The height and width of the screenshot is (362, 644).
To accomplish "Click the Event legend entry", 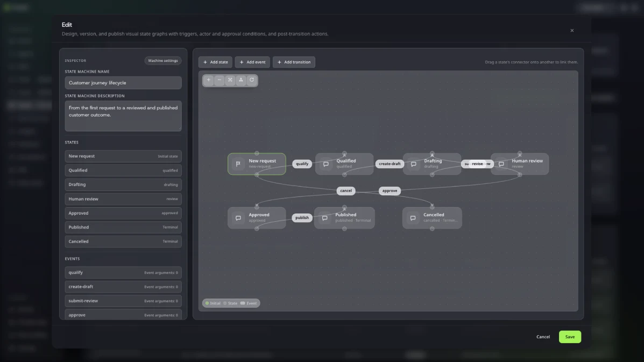I will click(x=249, y=303).
